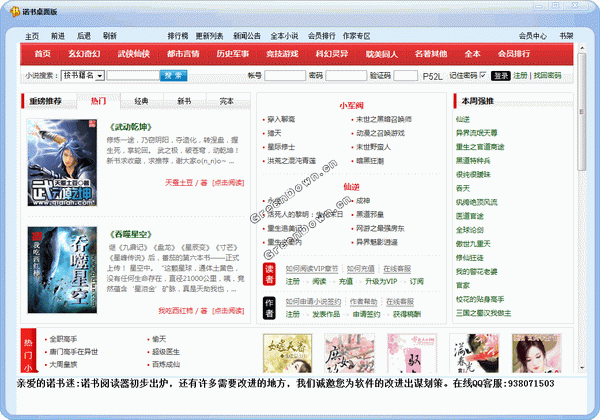Open 会员中心 in the top toolbar
The width and height of the screenshot is (600, 420).
point(533,36)
